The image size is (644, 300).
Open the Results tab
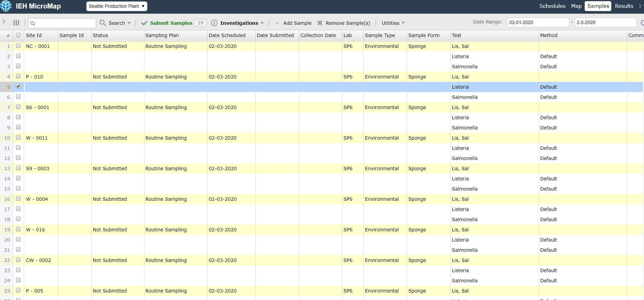tap(624, 6)
